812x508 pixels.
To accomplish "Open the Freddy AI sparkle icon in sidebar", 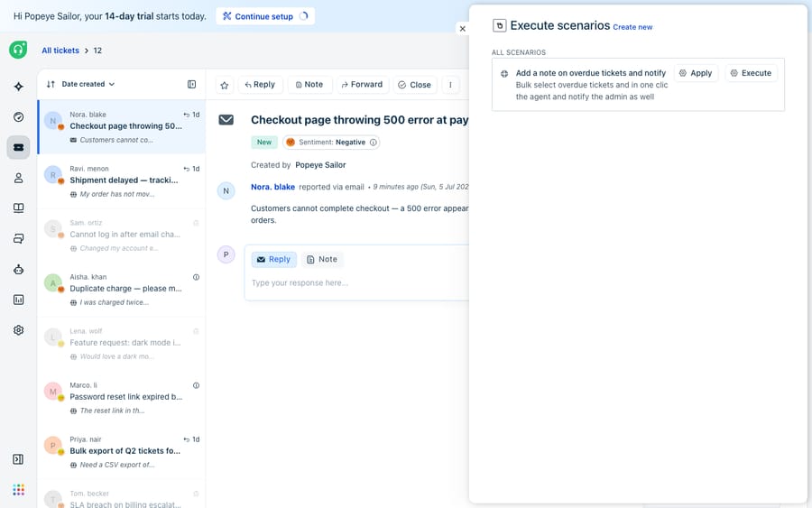I will [x=19, y=87].
